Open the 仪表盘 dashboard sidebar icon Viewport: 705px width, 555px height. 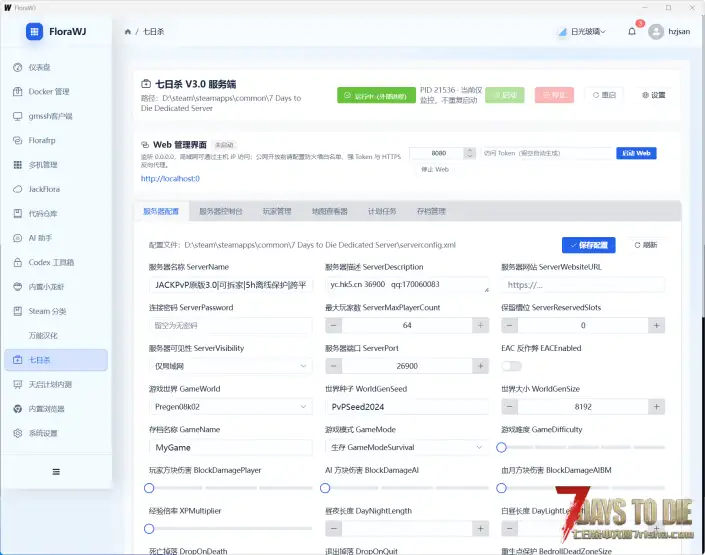tap(18, 67)
